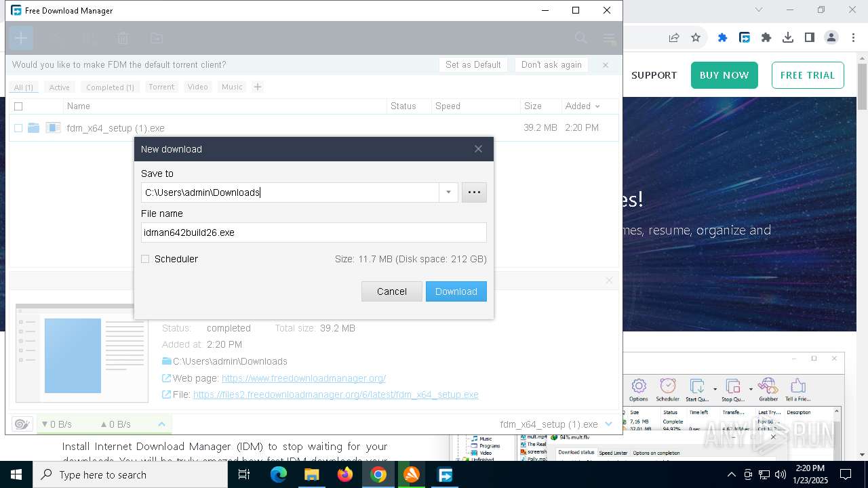Click the file type icon beside fdm_x64_setup (1).exe
The width and height of the screenshot is (868, 488).
point(53,127)
